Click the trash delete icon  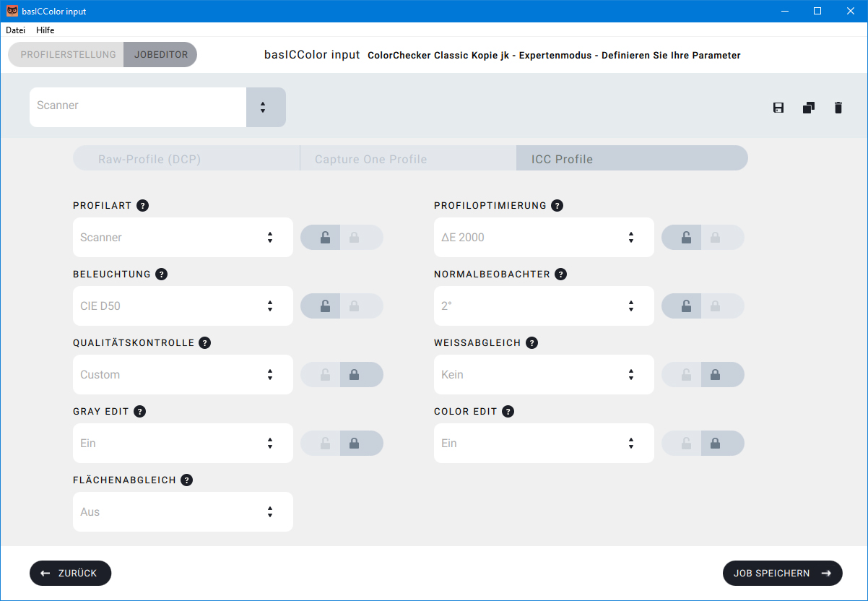[x=838, y=108]
